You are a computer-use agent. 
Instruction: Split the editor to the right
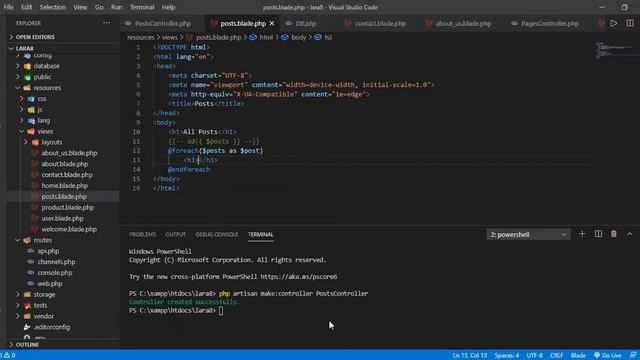pyautogui.click(x=630, y=23)
